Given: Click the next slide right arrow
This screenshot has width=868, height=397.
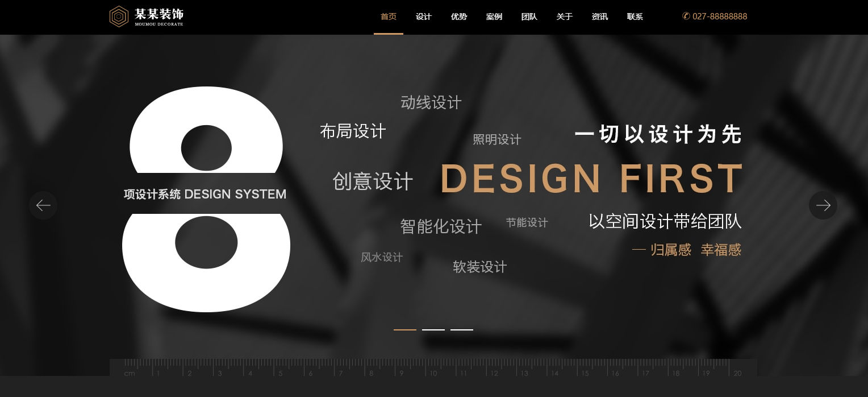Looking at the screenshot, I should pos(823,205).
